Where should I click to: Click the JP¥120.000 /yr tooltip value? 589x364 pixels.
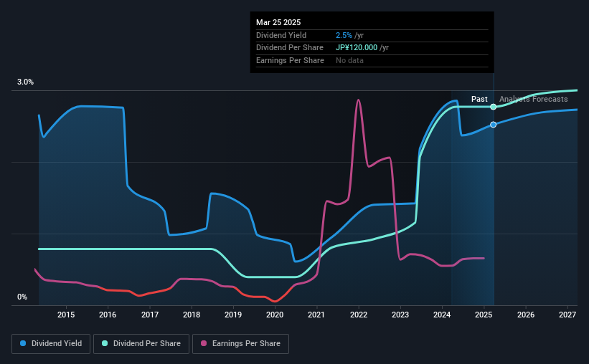click(x=362, y=48)
